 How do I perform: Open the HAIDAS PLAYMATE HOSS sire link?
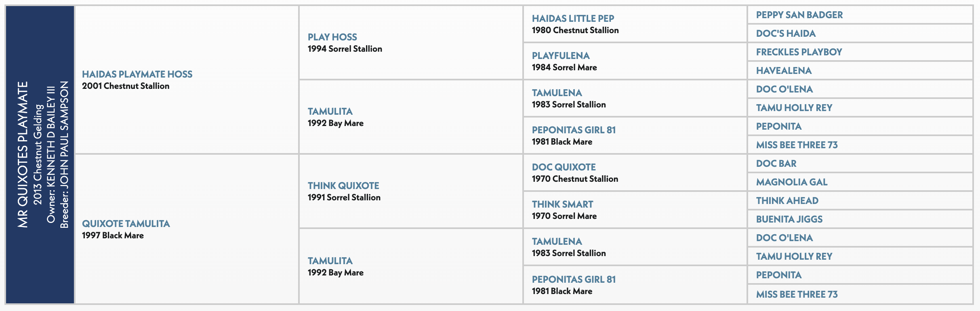137,74
